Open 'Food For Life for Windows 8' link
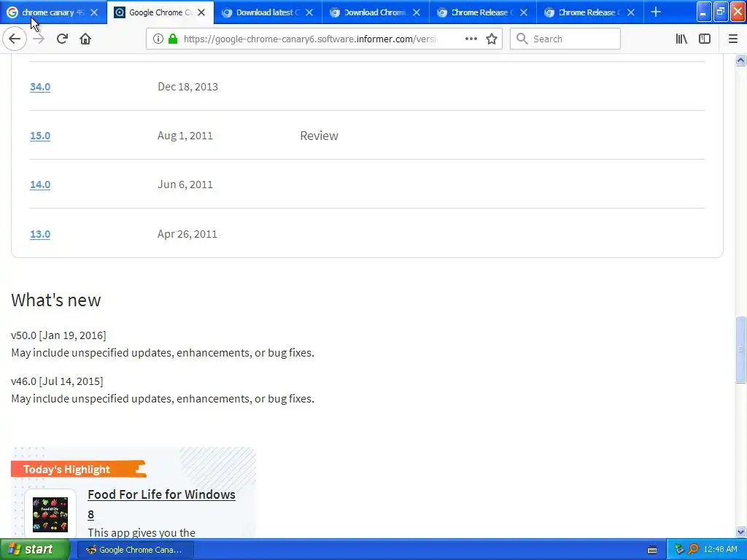The image size is (747, 560). [x=161, y=505]
